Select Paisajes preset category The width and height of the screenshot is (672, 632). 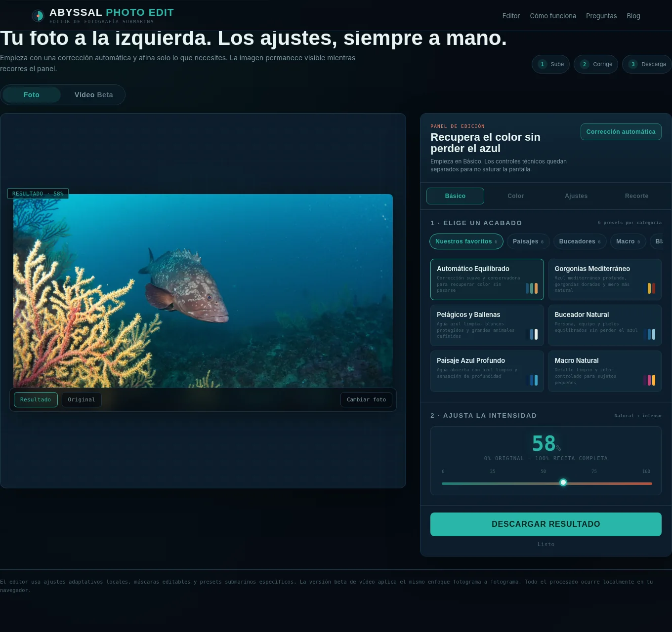[528, 241]
